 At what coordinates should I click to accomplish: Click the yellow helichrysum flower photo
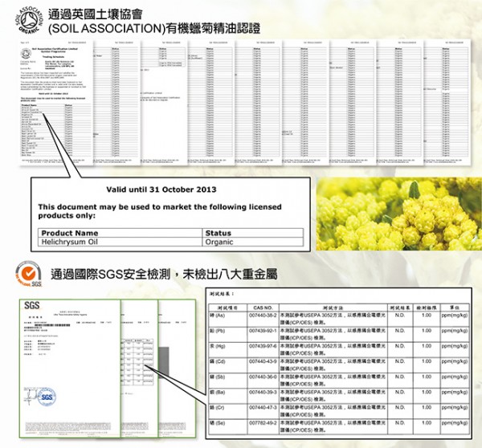click(x=399, y=214)
